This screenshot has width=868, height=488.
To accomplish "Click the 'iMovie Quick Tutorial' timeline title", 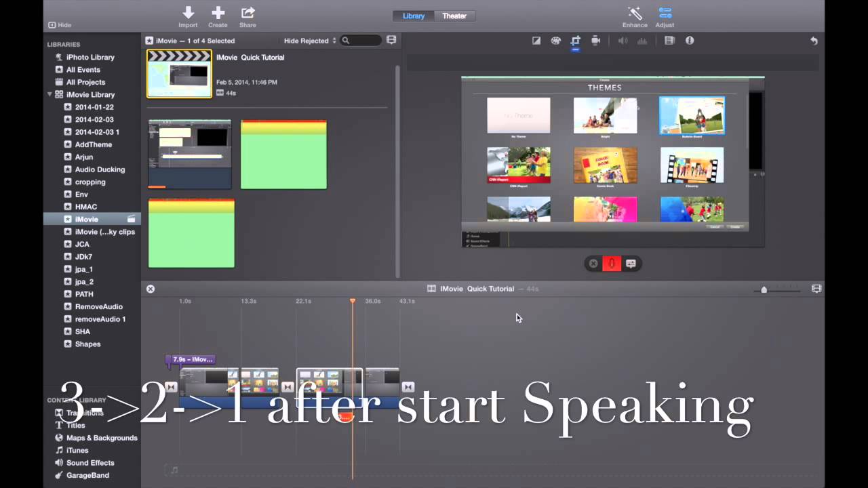I will tap(477, 289).
